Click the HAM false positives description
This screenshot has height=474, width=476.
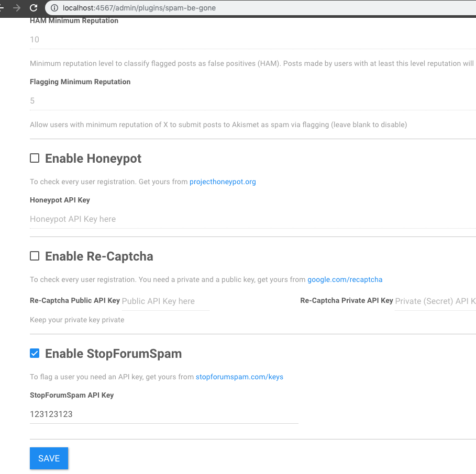[x=252, y=63]
